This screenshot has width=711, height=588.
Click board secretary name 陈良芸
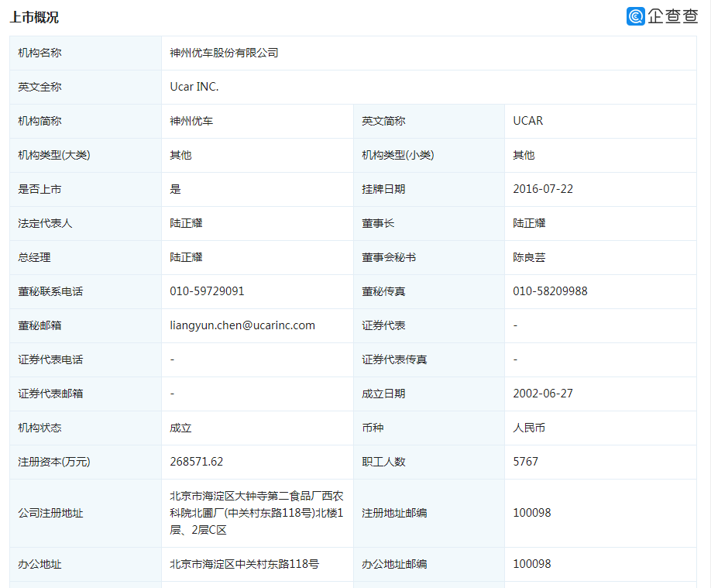(529, 257)
